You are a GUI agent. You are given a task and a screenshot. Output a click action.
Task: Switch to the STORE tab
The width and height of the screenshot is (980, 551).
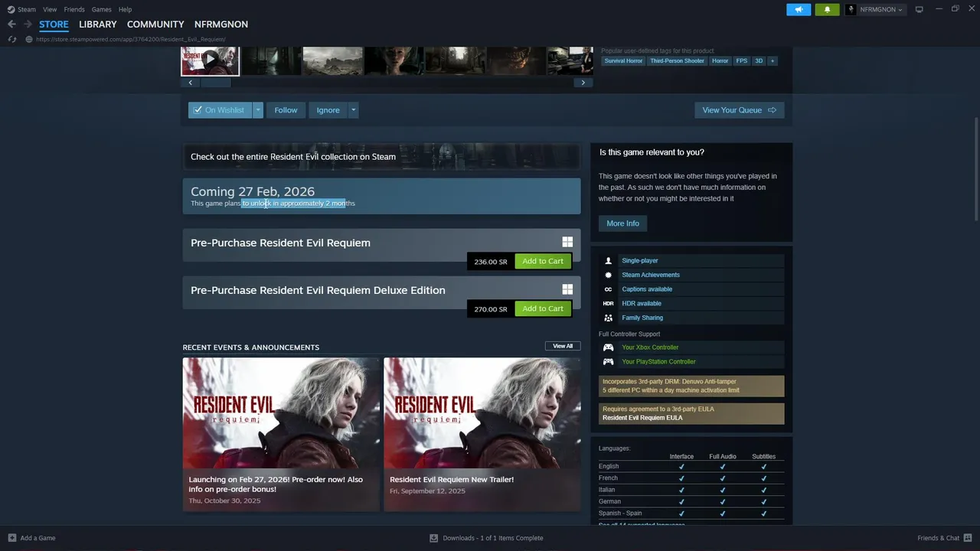[54, 24]
